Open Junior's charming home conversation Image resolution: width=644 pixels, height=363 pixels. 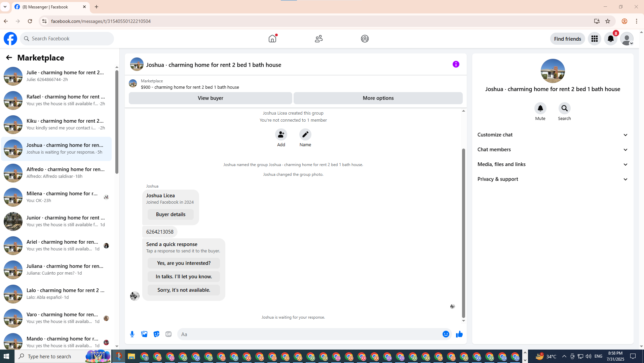(x=56, y=221)
